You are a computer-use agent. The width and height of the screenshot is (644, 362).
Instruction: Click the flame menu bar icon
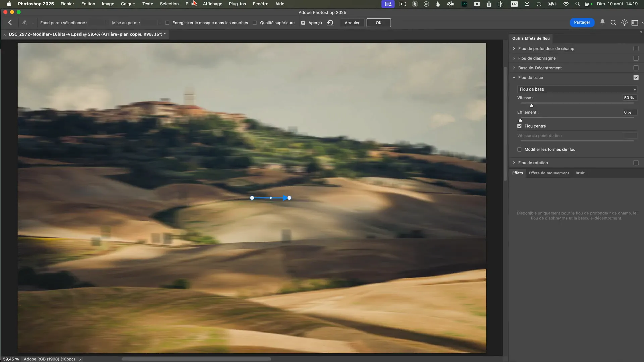click(x=438, y=4)
